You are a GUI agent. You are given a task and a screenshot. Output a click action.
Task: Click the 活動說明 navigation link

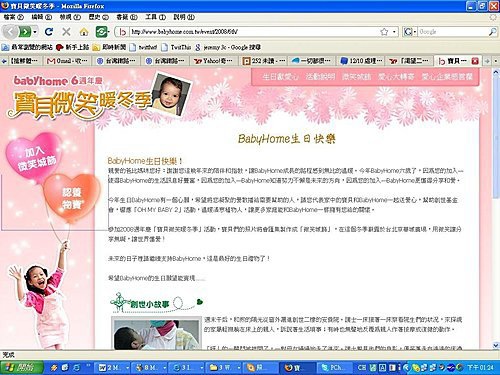pos(320,77)
